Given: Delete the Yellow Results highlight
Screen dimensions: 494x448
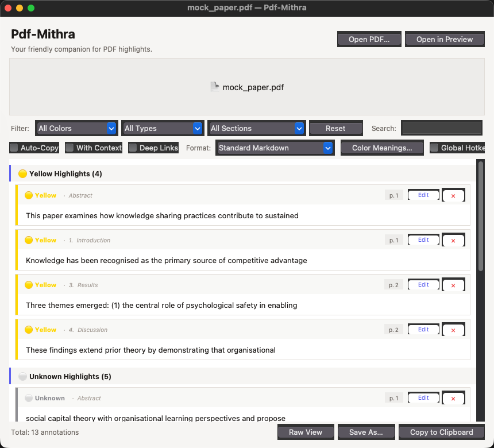Looking at the screenshot, I should (453, 285).
